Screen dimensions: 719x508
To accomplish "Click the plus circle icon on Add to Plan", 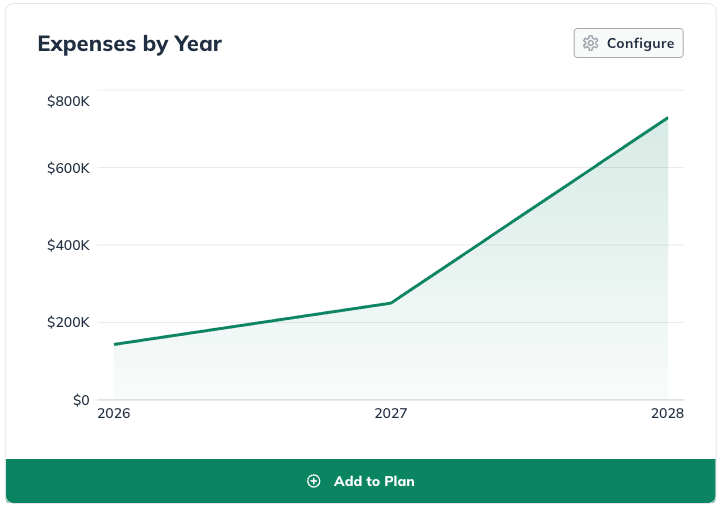I will click(x=314, y=481).
